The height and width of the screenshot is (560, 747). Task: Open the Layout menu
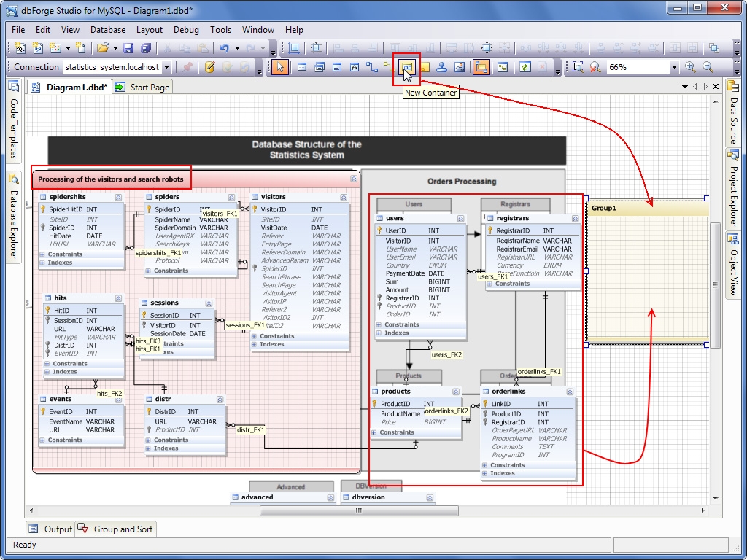click(149, 29)
